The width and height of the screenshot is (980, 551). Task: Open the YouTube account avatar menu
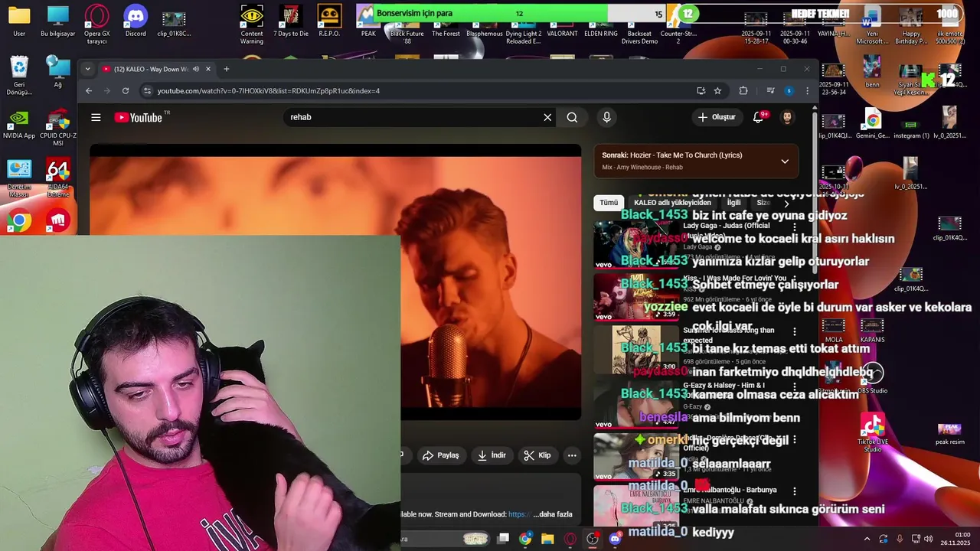[787, 117]
